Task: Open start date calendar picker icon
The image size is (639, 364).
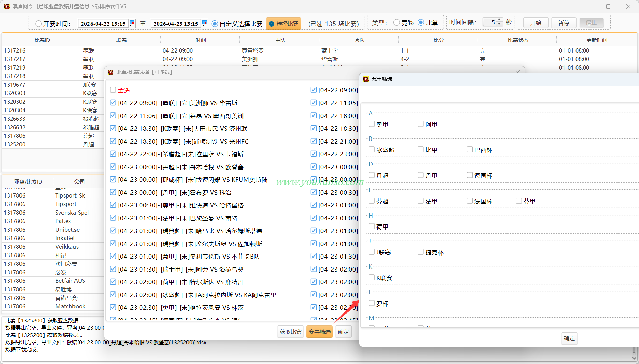Action: 132,23
